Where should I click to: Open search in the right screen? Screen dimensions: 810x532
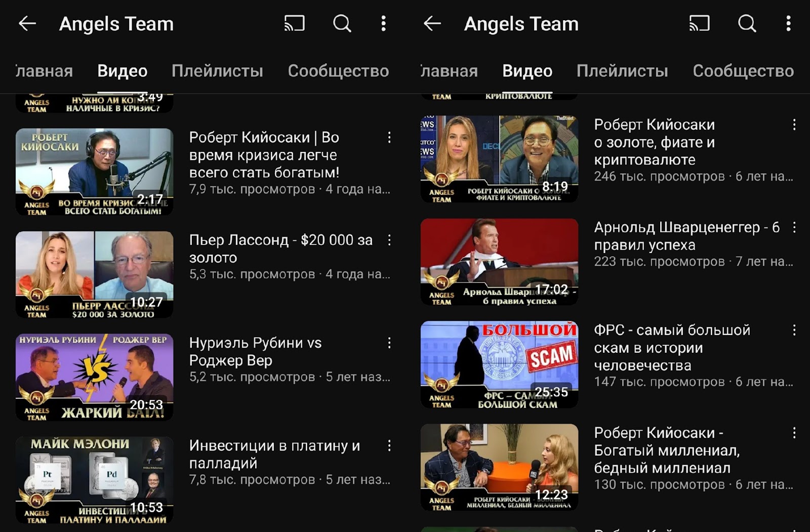point(747,23)
